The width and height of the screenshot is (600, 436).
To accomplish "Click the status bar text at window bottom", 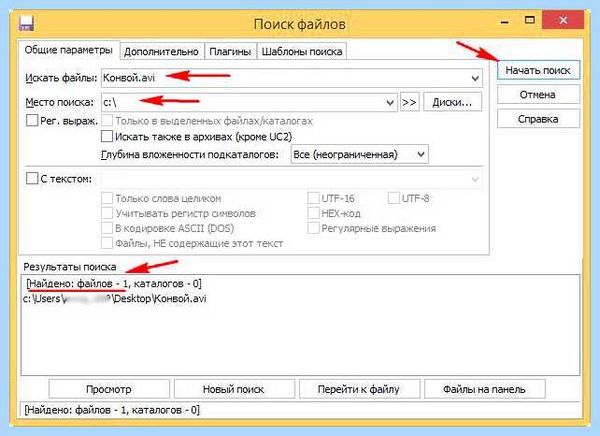I will click(112, 410).
